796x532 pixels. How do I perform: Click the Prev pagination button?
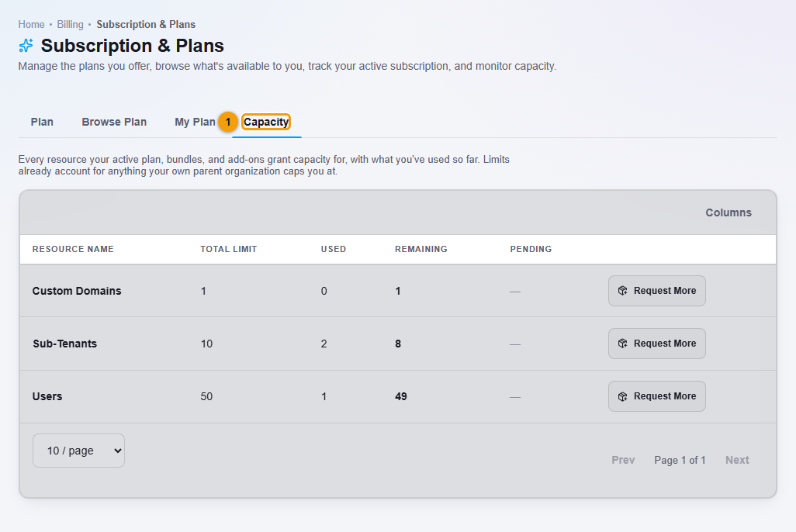pyautogui.click(x=623, y=460)
